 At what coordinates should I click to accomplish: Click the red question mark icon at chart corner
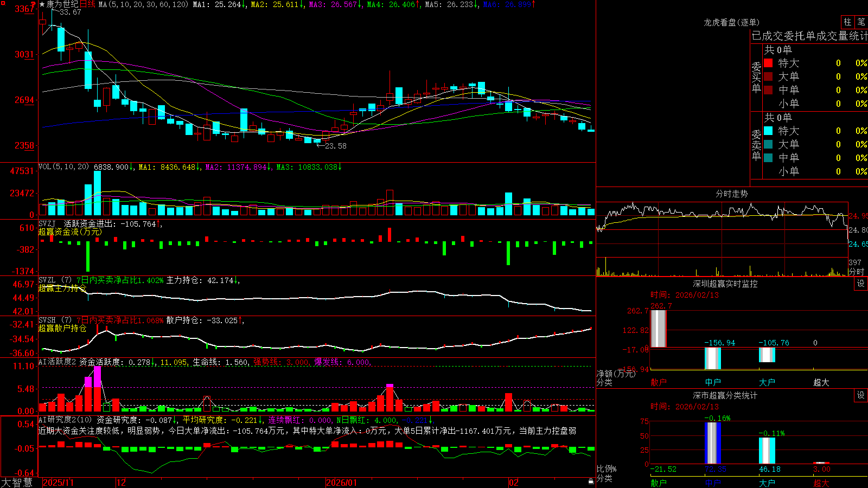pyautogui.click(x=34, y=4)
